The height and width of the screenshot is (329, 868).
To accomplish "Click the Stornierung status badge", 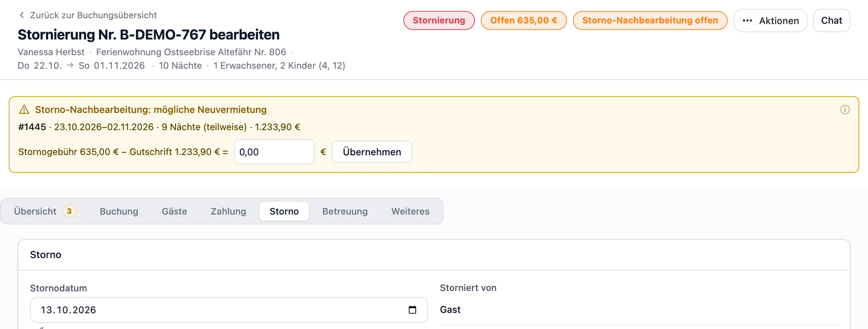I will tap(439, 20).
